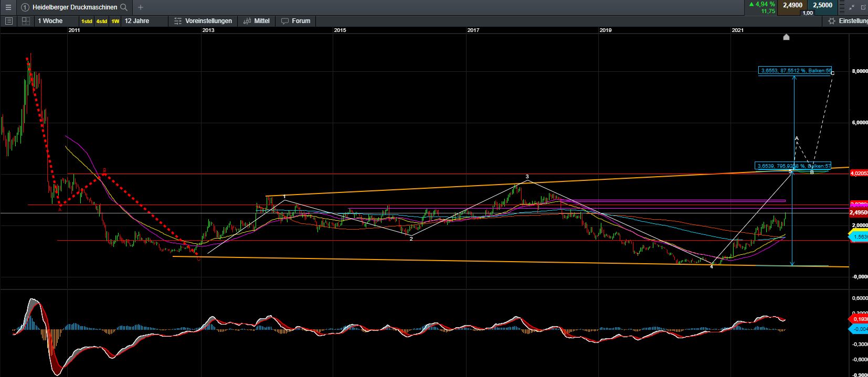
Task: Click wave label 3 at 2017 peak
Action: pos(527,177)
